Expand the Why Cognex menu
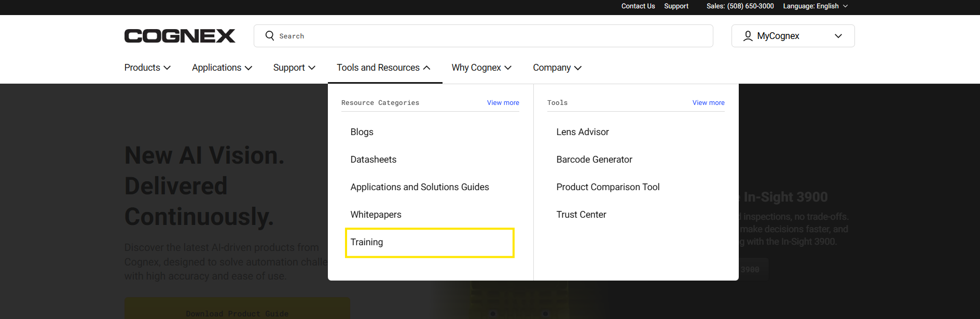This screenshot has height=319, width=980. 481,68
